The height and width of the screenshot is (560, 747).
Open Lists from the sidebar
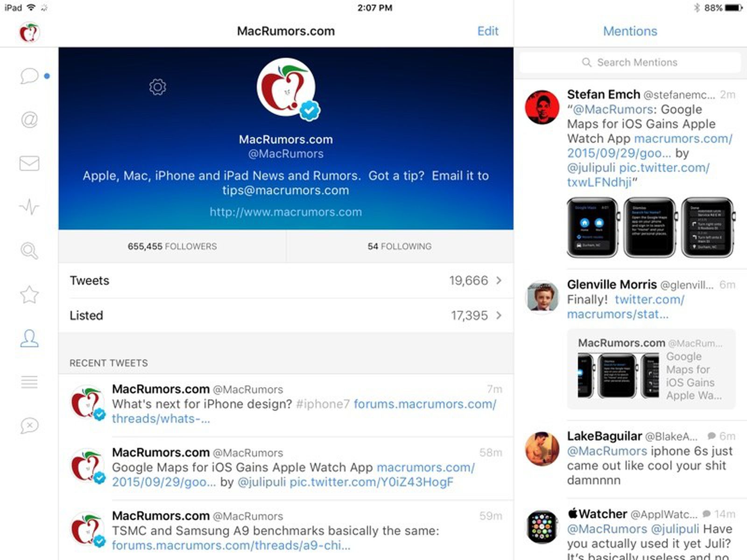tap(29, 382)
